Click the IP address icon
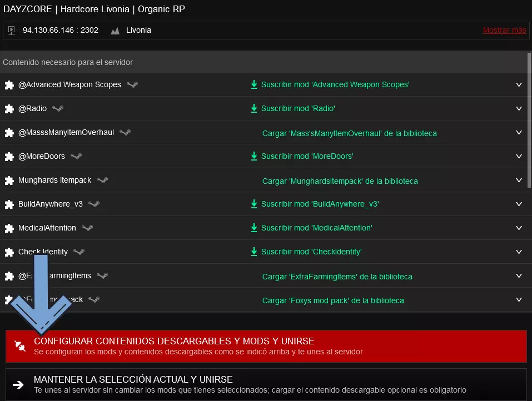The height and width of the screenshot is (401, 532). point(12,31)
